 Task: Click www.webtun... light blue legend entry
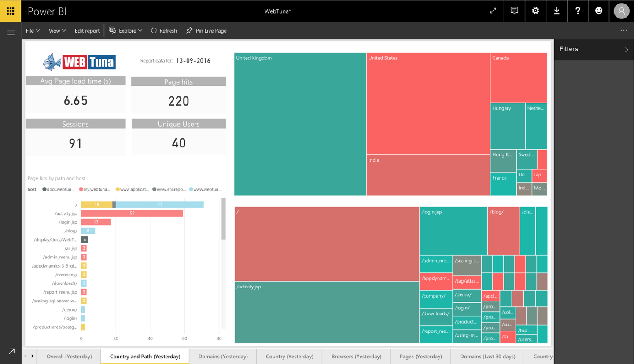(x=205, y=189)
